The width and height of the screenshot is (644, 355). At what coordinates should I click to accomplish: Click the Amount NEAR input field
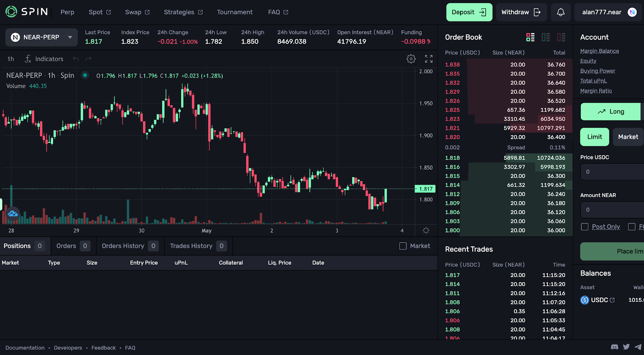click(x=612, y=210)
